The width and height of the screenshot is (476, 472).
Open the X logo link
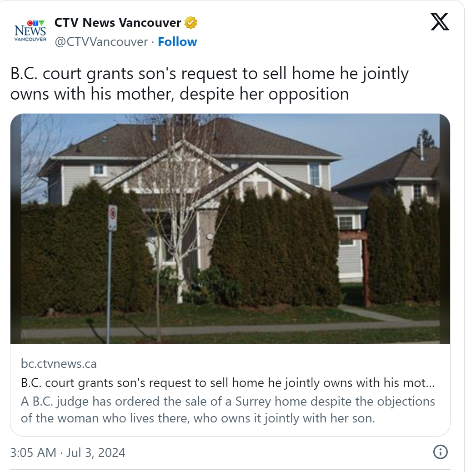tap(439, 22)
